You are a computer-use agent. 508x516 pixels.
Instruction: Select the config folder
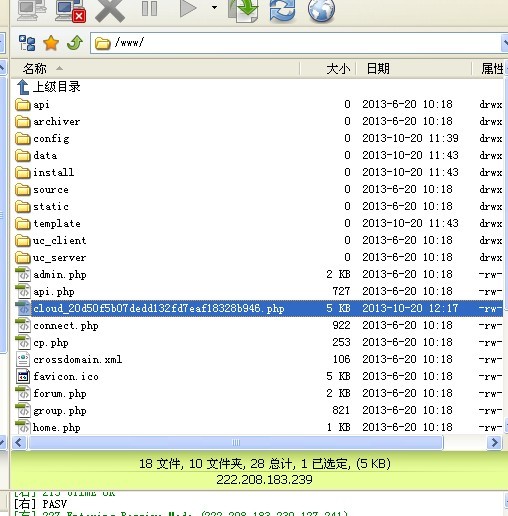pyautogui.click(x=257, y=138)
